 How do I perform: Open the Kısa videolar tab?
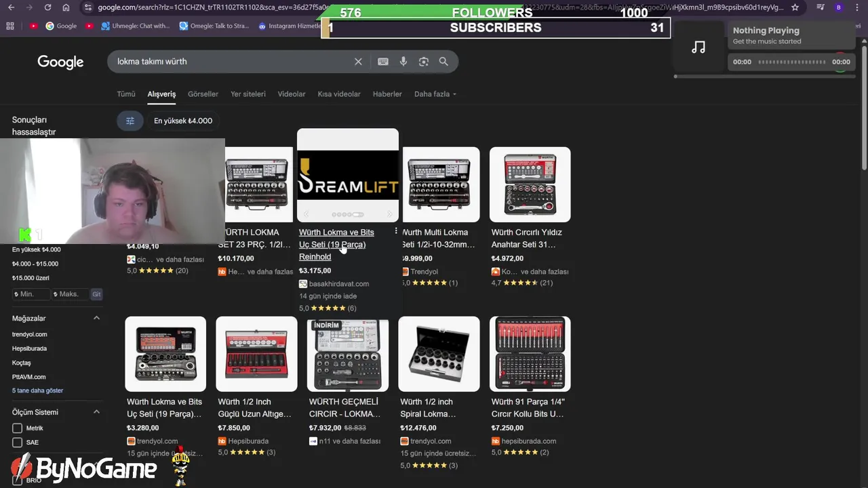(339, 94)
